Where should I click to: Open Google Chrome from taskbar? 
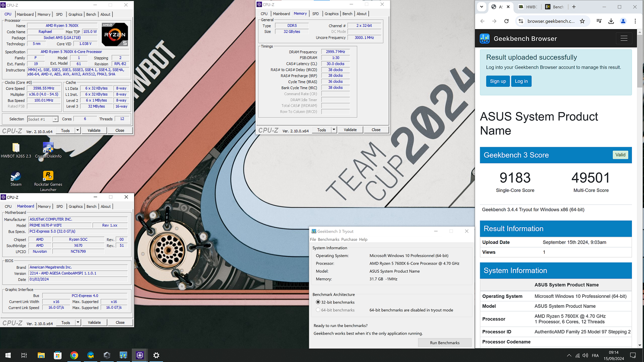pyautogui.click(x=74, y=355)
